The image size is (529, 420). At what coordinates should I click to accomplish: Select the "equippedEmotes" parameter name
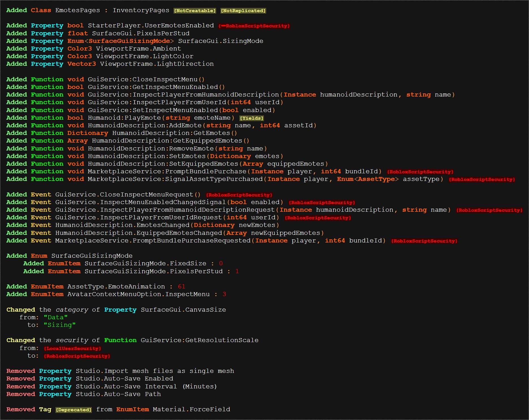(x=296, y=164)
